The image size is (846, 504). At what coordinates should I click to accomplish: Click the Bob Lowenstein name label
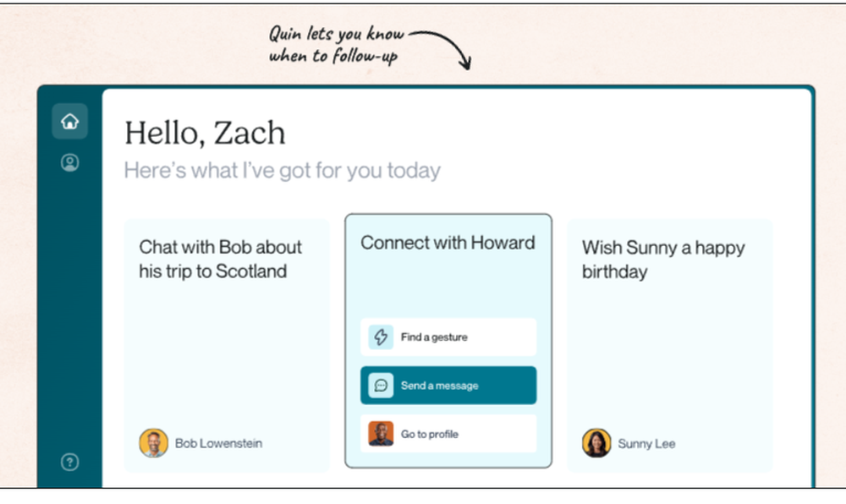218,443
